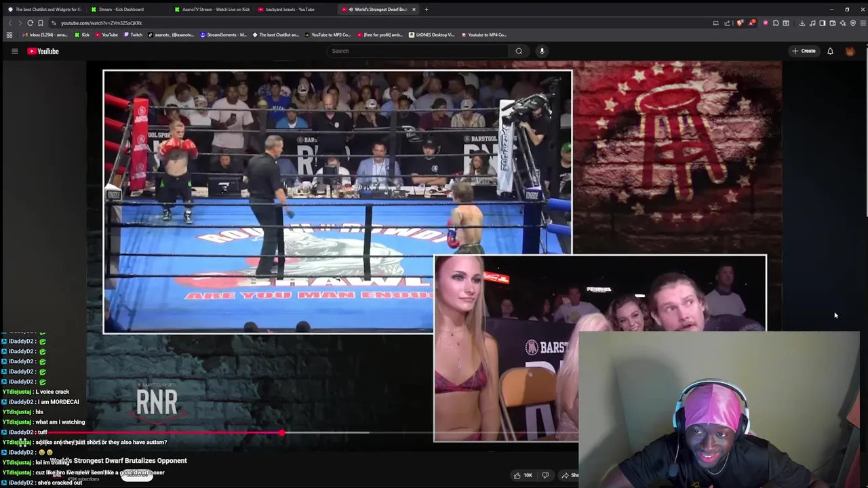Open a new browser tab
Screen dimensions: 868x488
(426, 9)
